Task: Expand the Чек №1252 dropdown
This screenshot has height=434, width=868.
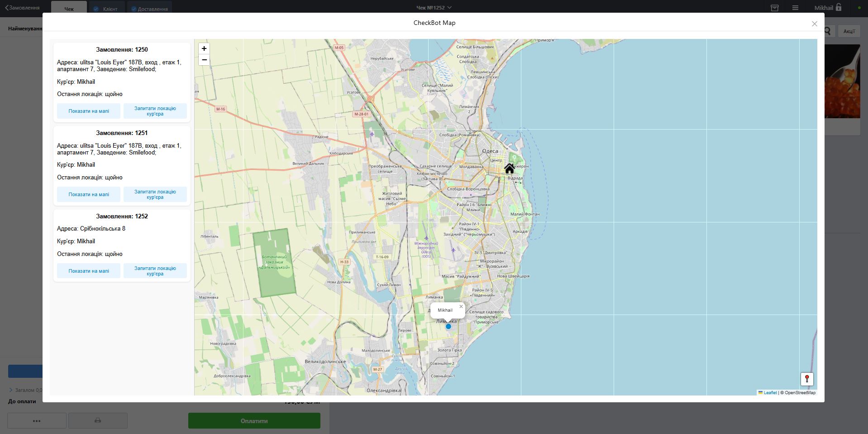Action: (434, 8)
